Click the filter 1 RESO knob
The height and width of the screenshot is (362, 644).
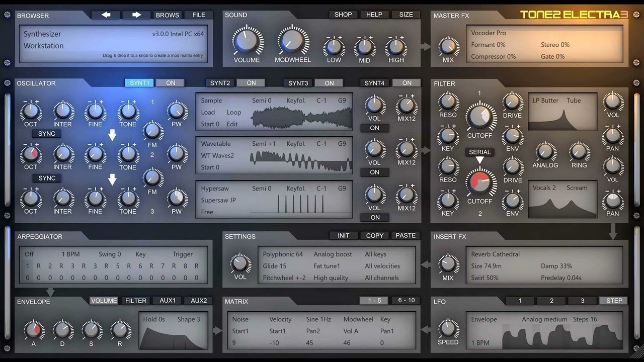coord(447,102)
